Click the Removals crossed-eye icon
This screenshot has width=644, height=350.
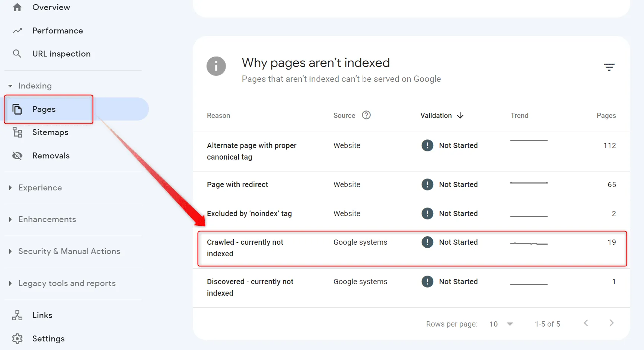click(x=17, y=155)
